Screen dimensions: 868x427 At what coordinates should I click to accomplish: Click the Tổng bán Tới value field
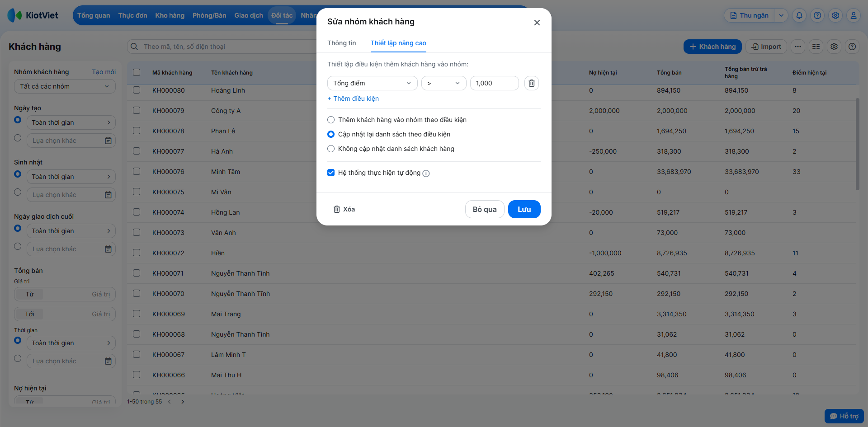65,314
